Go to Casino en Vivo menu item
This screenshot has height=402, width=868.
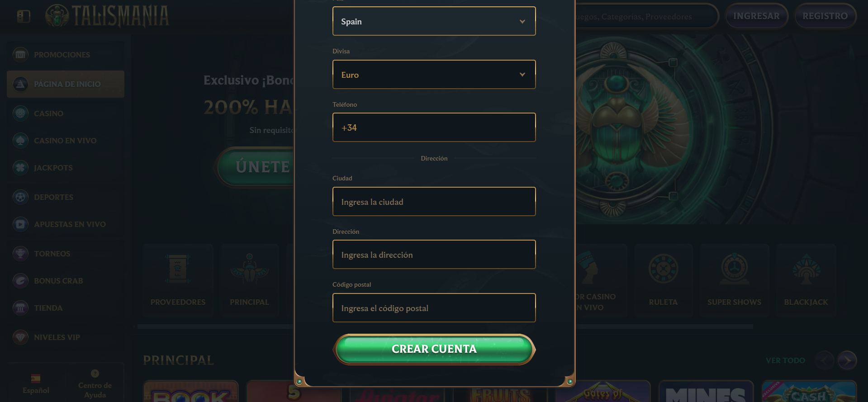tap(66, 141)
